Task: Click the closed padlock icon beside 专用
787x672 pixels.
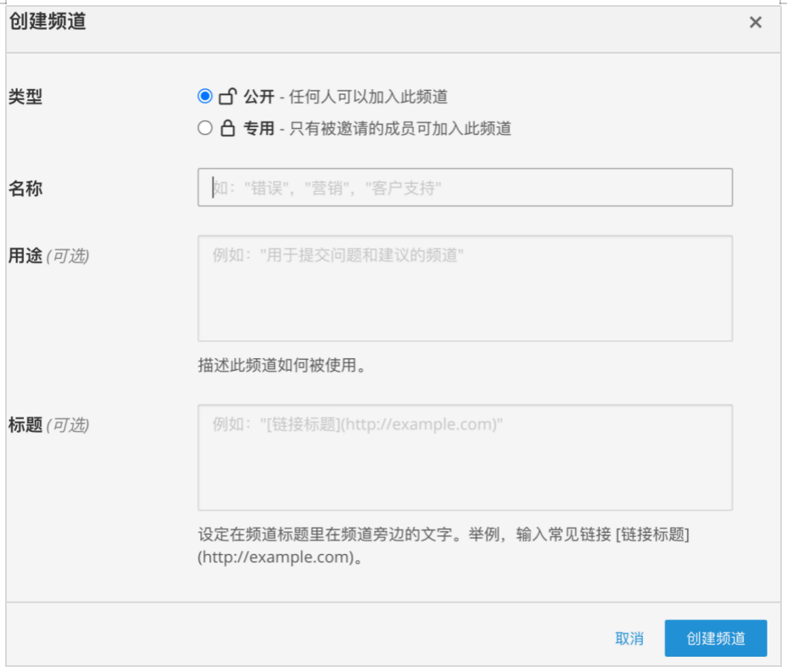Action: (227, 129)
